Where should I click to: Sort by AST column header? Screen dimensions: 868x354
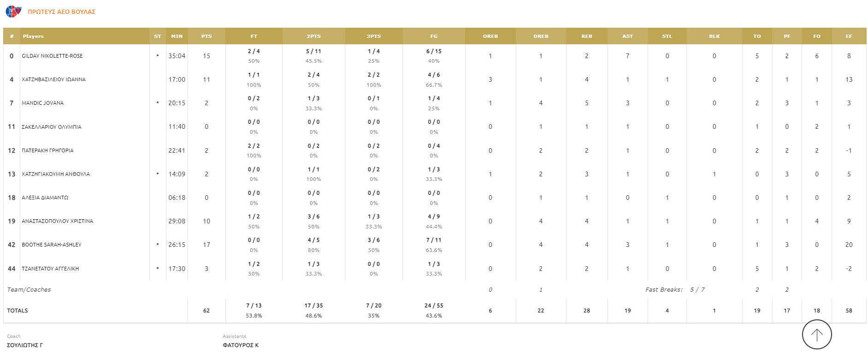coord(627,36)
